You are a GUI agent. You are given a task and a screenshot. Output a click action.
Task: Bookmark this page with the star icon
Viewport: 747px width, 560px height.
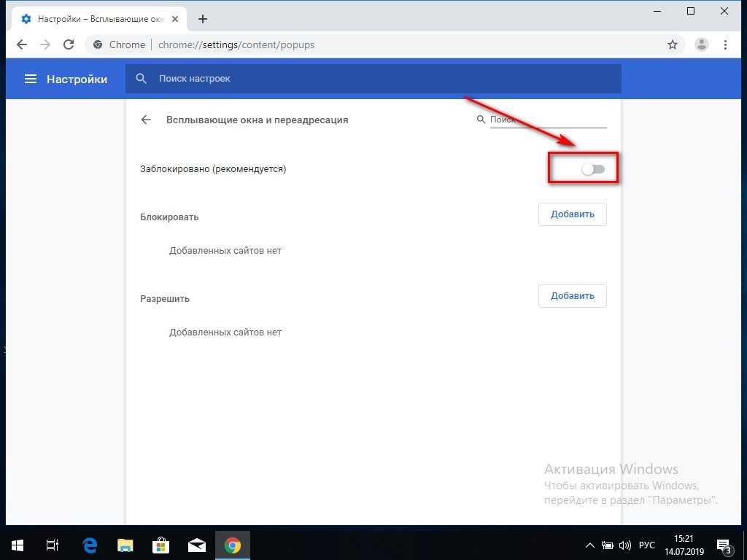coord(672,44)
